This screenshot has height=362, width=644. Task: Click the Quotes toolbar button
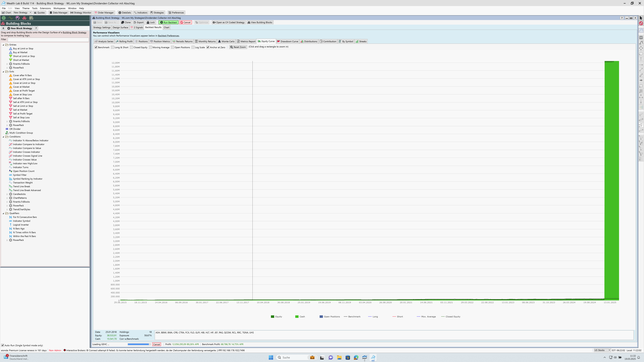(39, 12)
